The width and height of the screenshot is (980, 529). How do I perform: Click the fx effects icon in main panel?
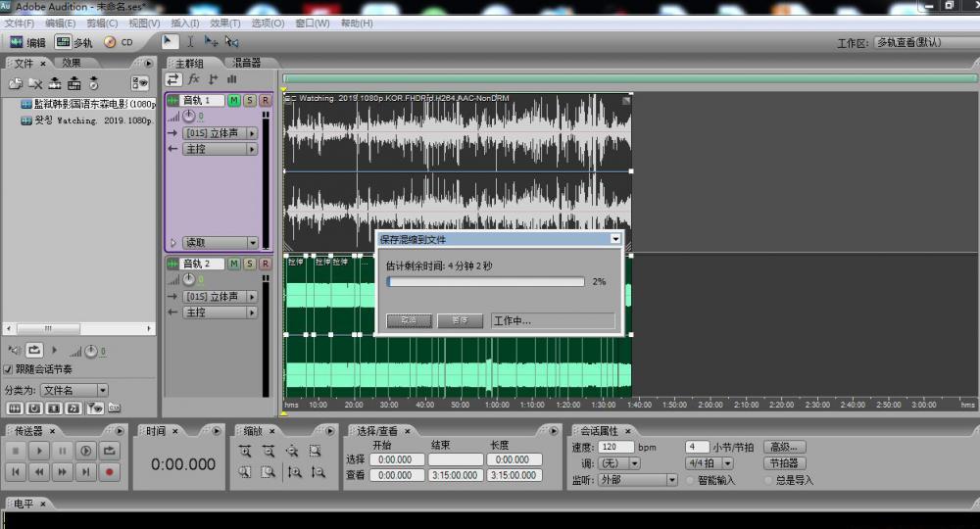coord(194,78)
